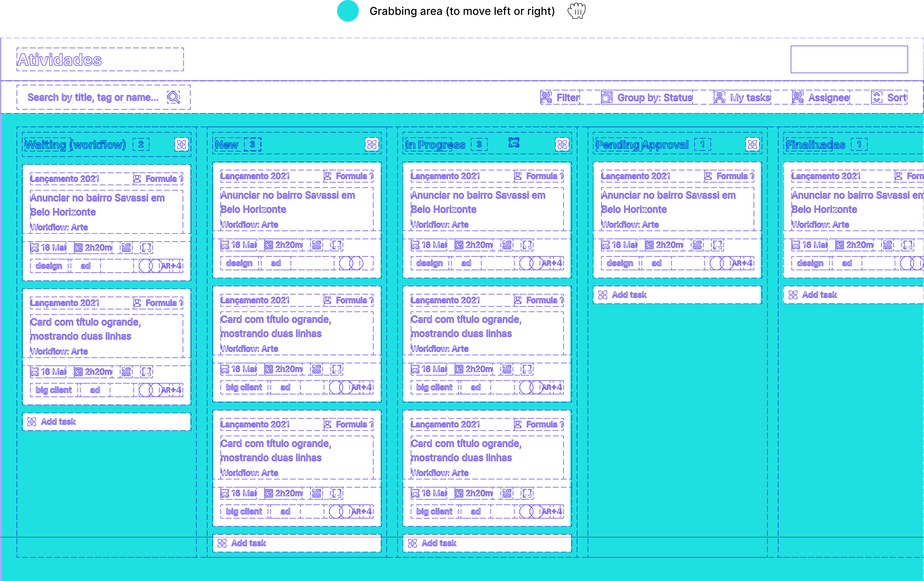Click the empty button beside Atividades header
Image resolution: width=924 pixels, height=581 pixels.
pyautogui.click(x=849, y=59)
